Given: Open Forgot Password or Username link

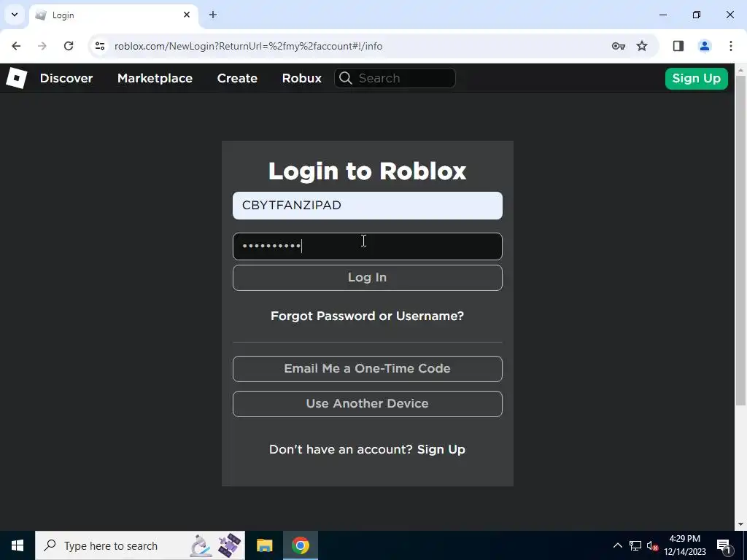Looking at the screenshot, I should click(368, 316).
